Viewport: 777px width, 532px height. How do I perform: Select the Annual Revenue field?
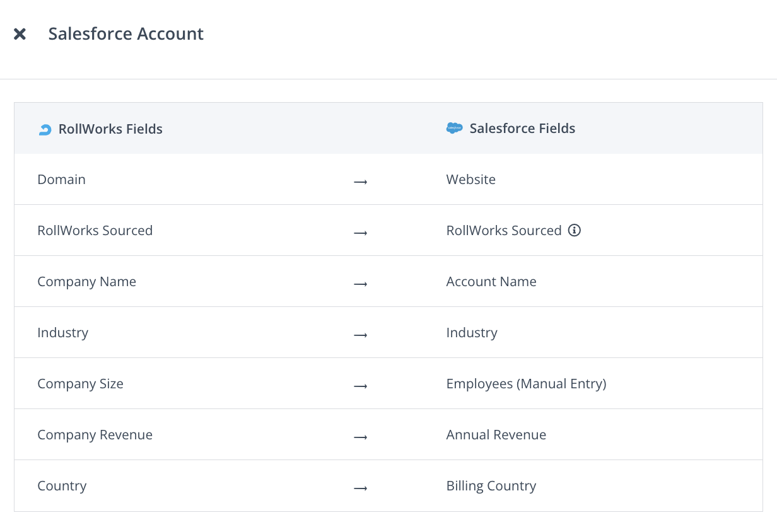pyautogui.click(x=496, y=435)
